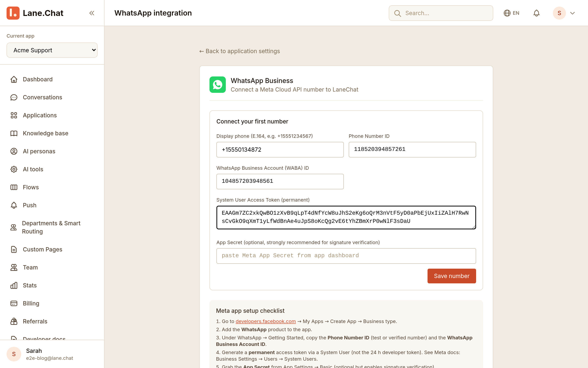Click the Billing card icon
Viewport: 588px width, 368px height.
pos(14,304)
